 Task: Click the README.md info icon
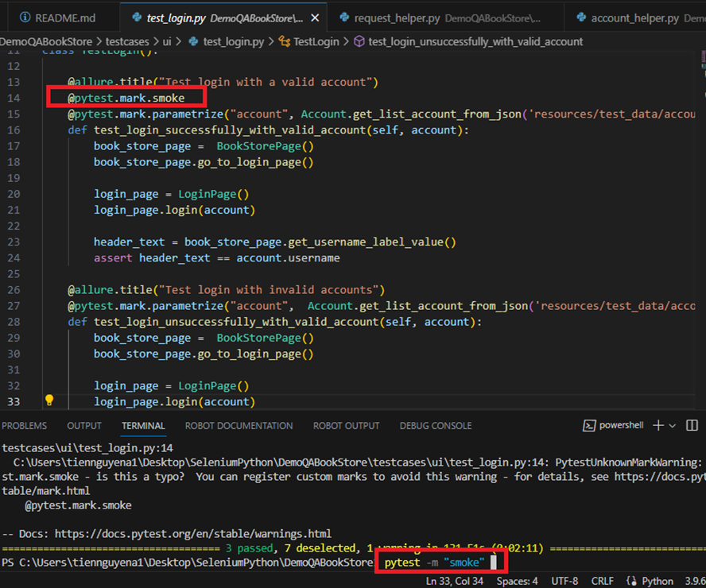coord(25,17)
